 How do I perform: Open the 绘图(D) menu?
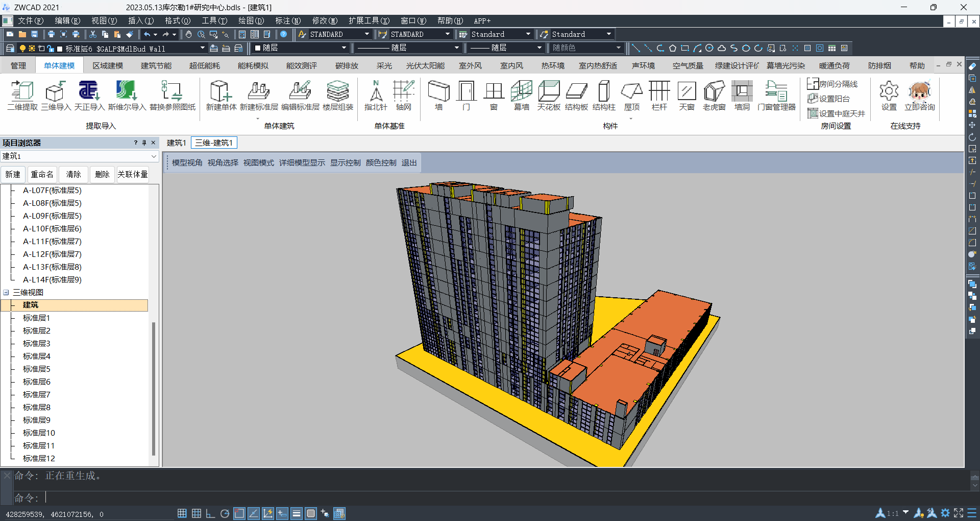tap(251, 21)
